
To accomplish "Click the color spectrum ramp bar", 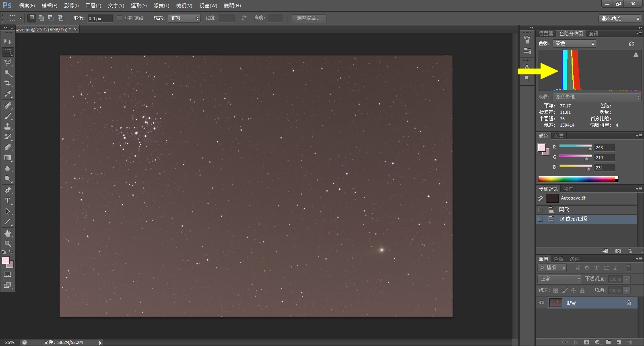I will click(576, 179).
